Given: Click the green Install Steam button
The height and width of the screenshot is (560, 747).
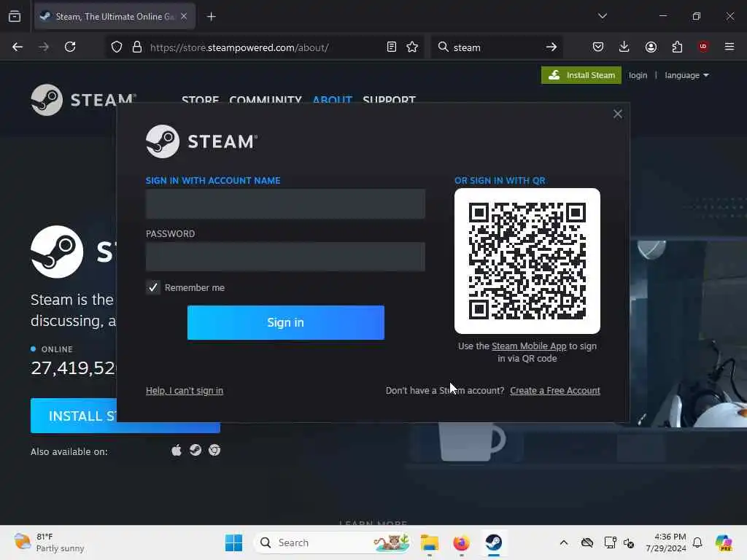Looking at the screenshot, I should click(x=581, y=75).
